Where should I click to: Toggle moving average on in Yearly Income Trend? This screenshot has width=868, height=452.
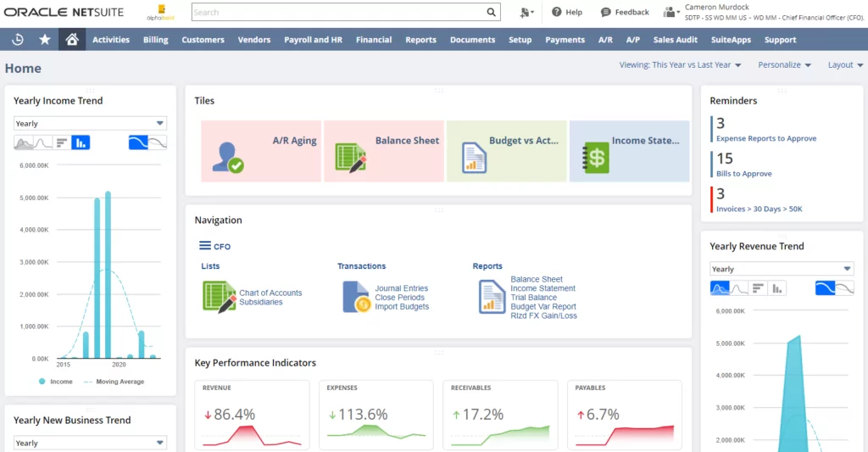[138, 143]
